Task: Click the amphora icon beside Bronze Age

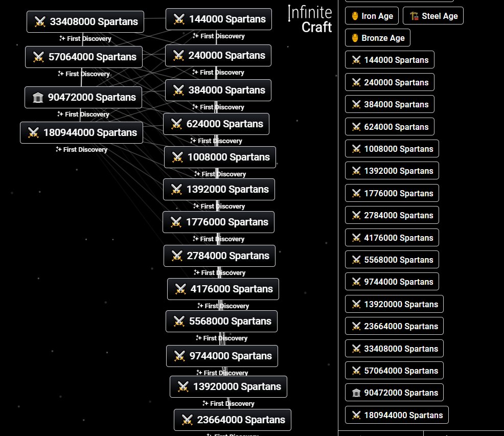Action: click(x=355, y=38)
